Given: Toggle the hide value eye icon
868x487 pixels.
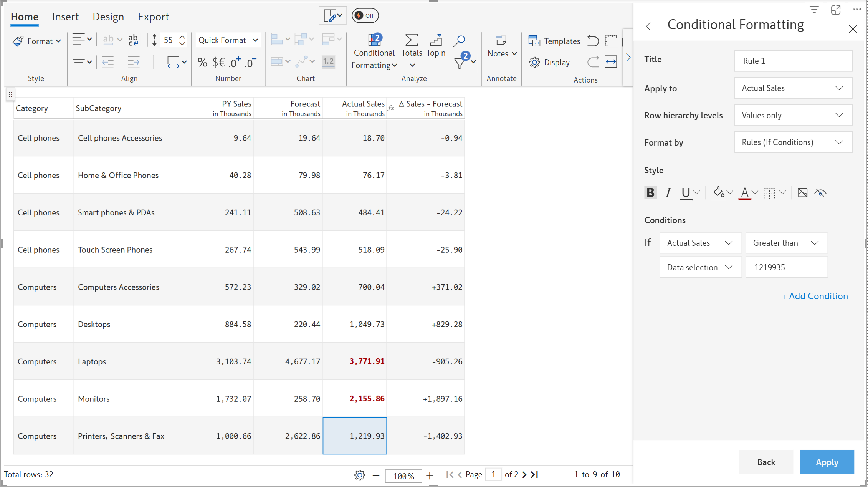Looking at the screenshot, I should click(820, 192).
